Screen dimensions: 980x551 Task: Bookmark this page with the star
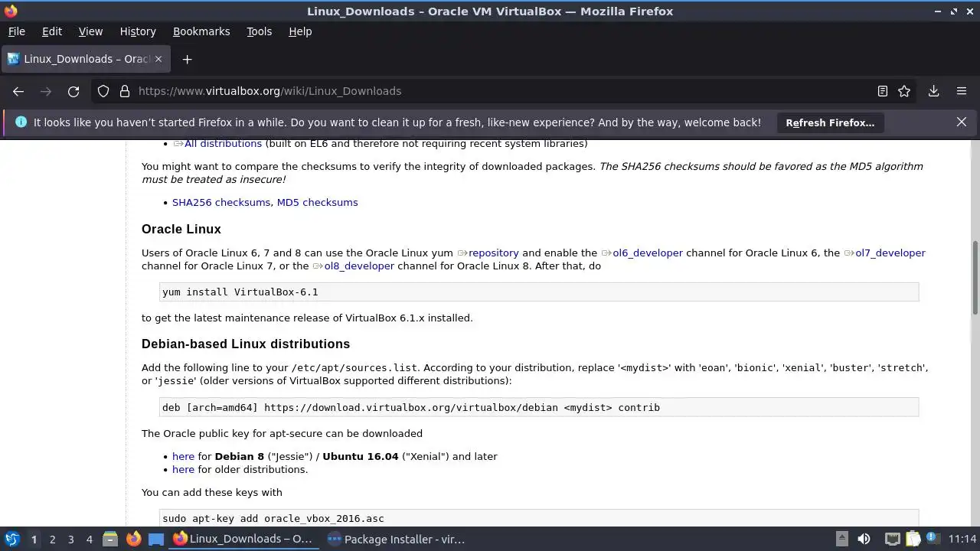pos(904,91)
